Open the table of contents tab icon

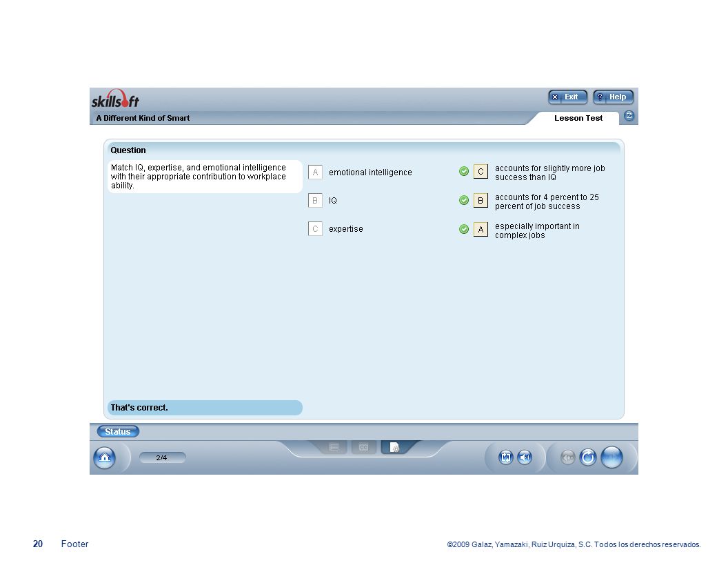pyautogui.click(x=334, y=447)
